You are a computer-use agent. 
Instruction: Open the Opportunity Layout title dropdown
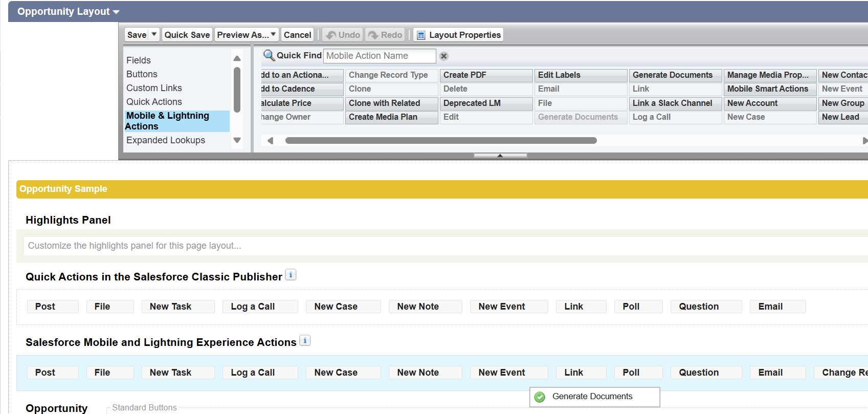tap(116, 12)
